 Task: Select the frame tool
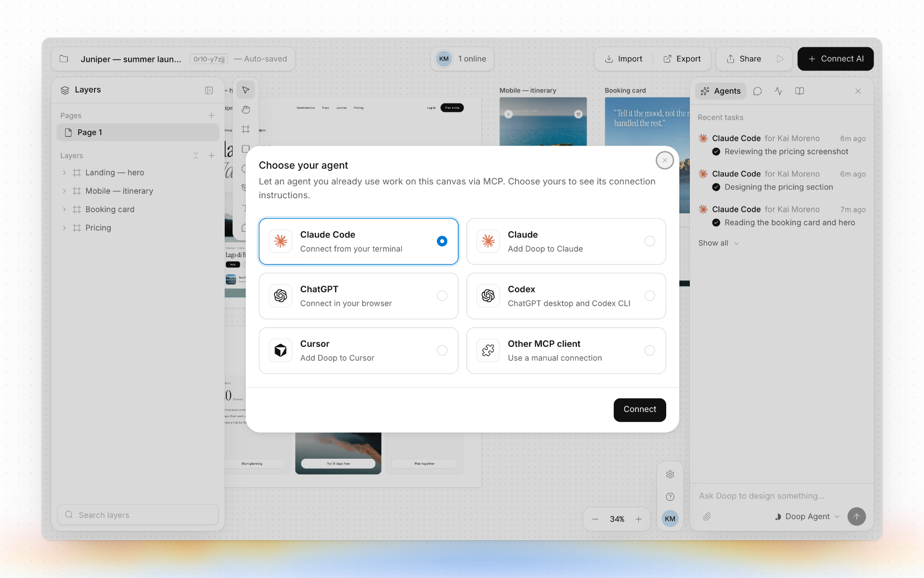245,129
